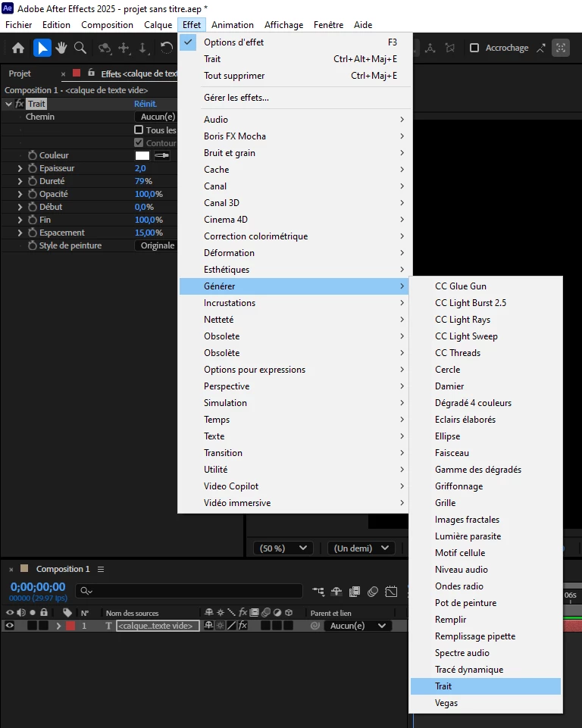Open the Fichier menu
This screenshot has width=582, height=728.
click(19, 24)
